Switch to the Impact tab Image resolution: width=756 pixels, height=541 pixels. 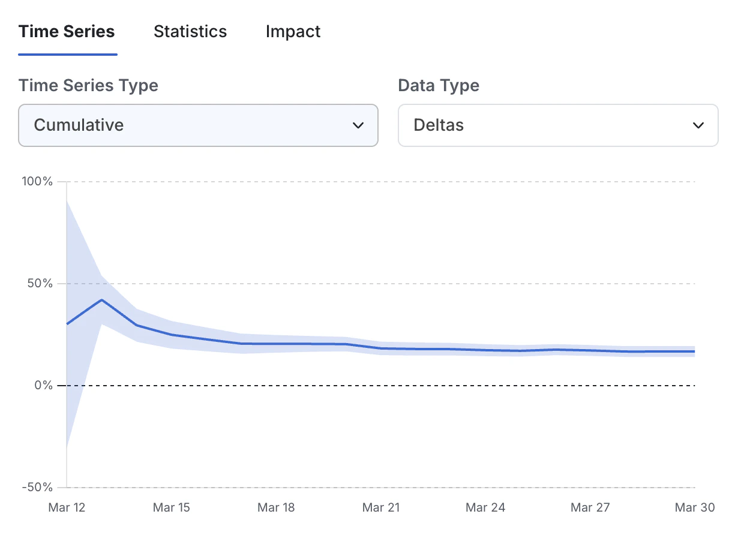click(x=293, y=31)
